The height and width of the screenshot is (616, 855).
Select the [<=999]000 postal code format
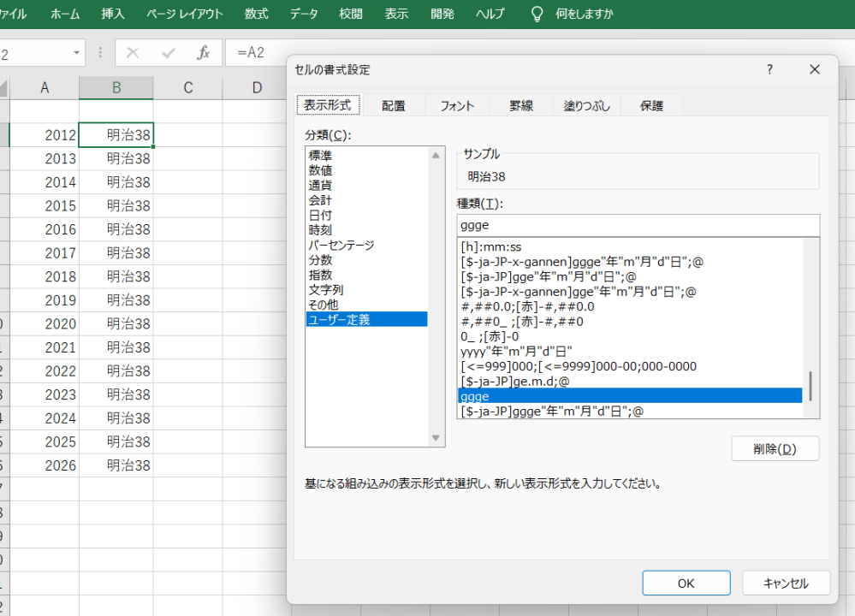pyautogui.click(x=630, y=366)
